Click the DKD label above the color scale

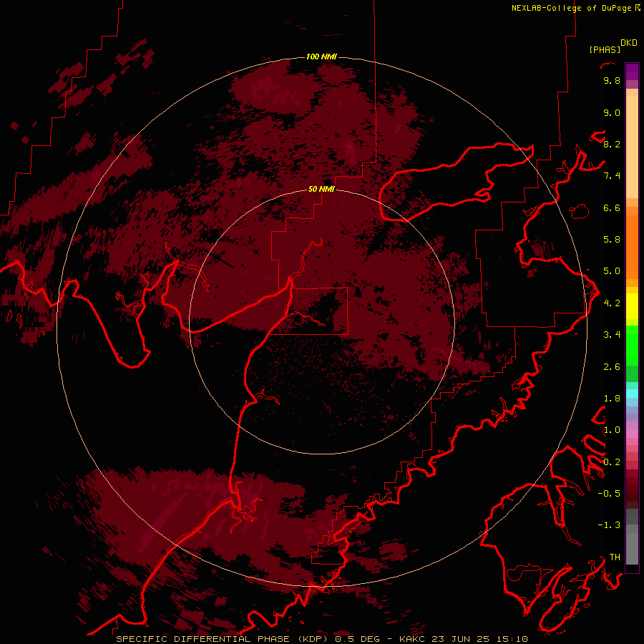[x=629, y=43]
